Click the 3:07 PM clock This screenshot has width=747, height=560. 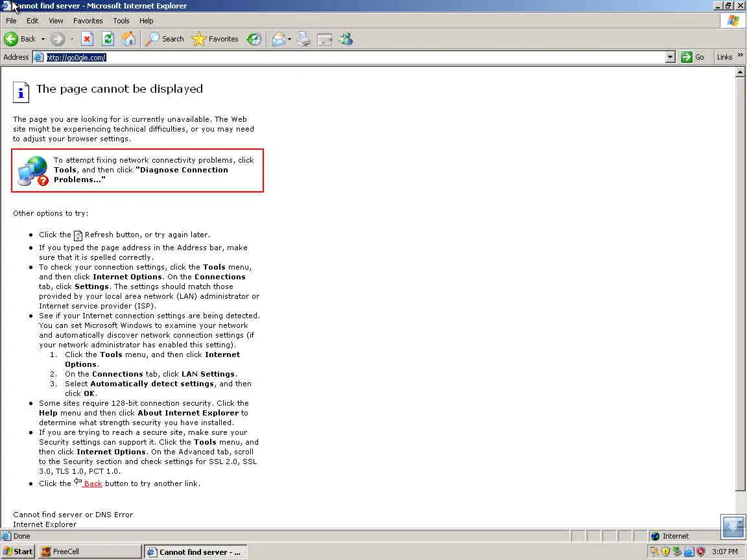click(724, 552)
